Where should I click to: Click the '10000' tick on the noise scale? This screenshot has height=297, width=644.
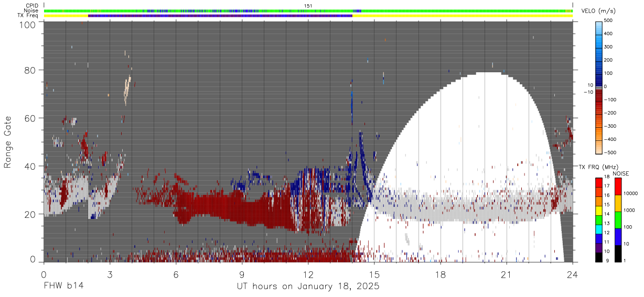[632, 194]
